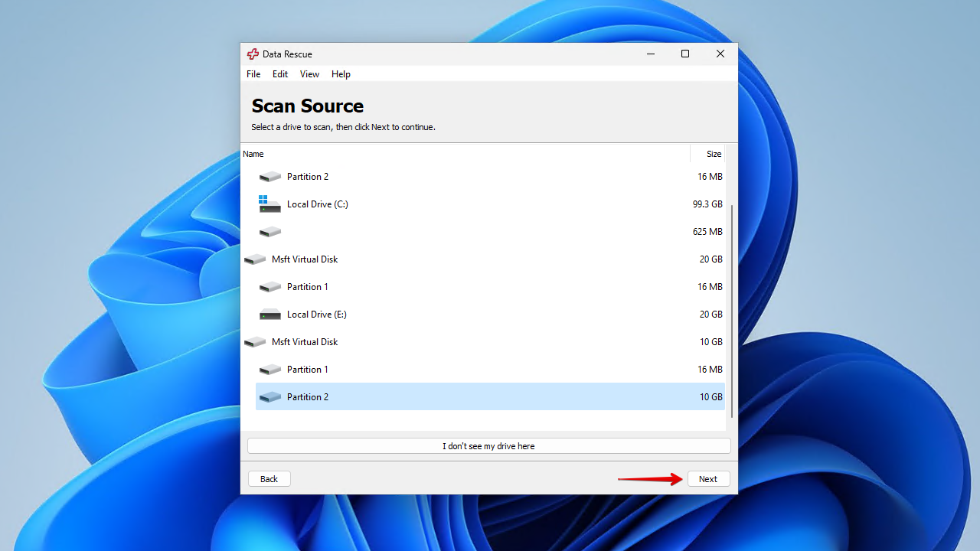Click the Windows drive icon for Local Drive (C:)
The image size is (980, 551).
[x=269, y=204]
